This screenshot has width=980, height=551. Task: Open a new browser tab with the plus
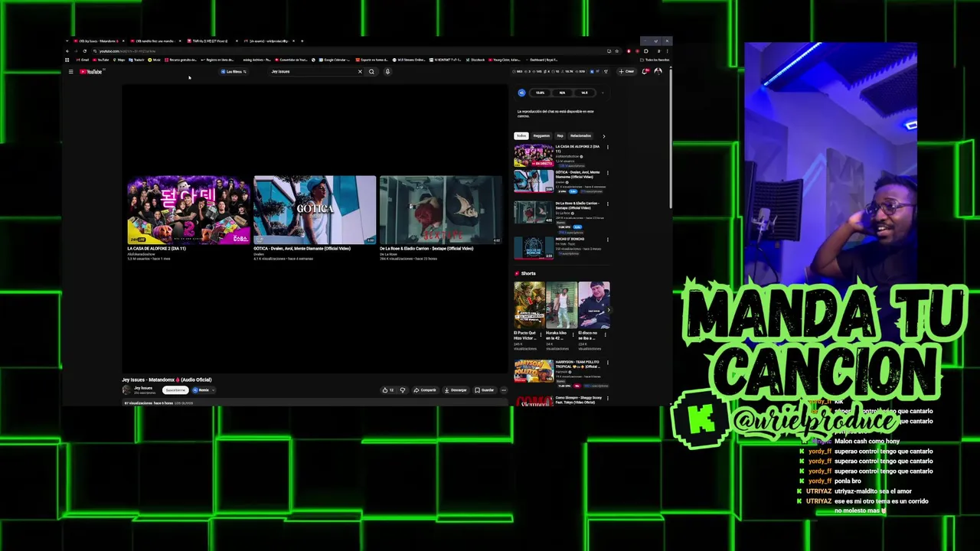coord(302,41)
